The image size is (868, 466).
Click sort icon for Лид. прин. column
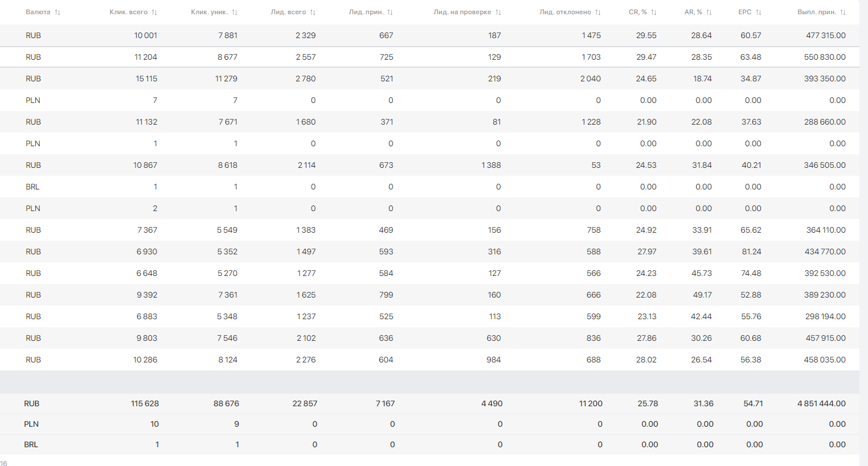pos(390,13)
